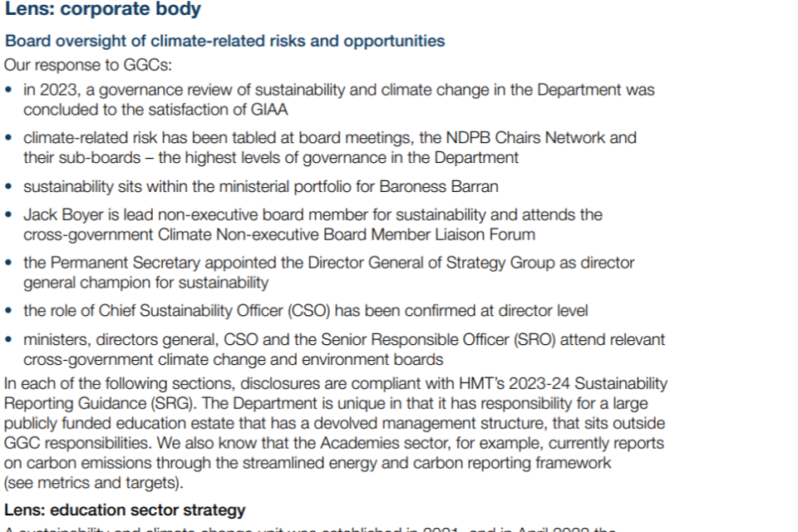
Task: Click 'general champion for sustainability' text
Action: click(x=145, y=282)
